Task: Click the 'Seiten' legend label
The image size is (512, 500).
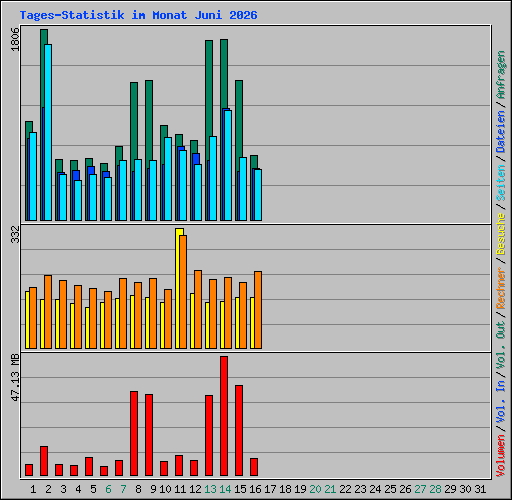Action: [501, 183]
